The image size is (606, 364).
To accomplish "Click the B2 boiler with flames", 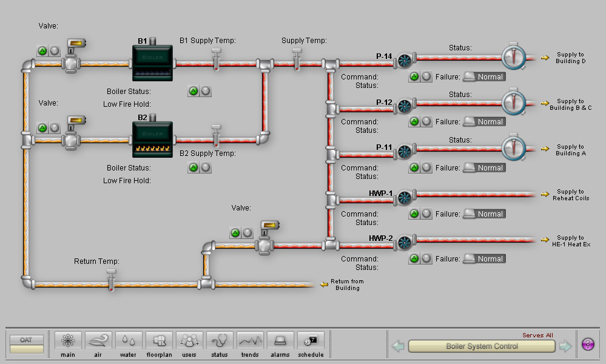I will pyautogui.click(x=152, y=139).
